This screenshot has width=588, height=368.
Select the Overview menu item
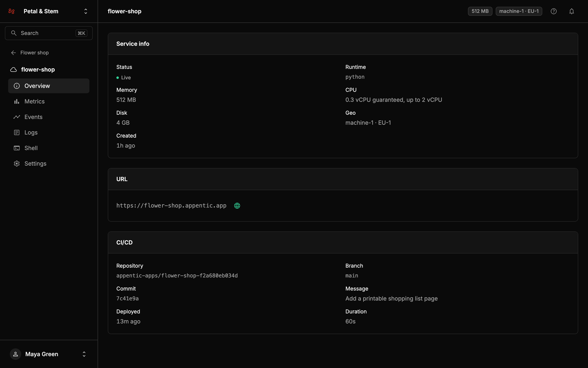point(49,86)
